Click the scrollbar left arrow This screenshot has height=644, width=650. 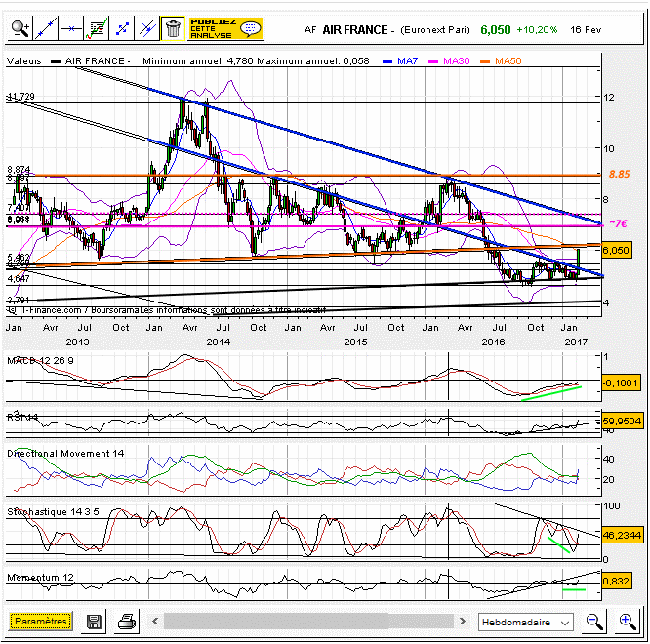[x=155, y=622]
